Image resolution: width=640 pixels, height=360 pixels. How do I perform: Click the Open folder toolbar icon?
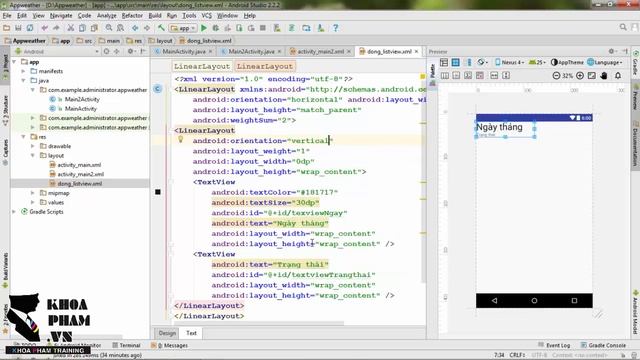tap(7, 28)
